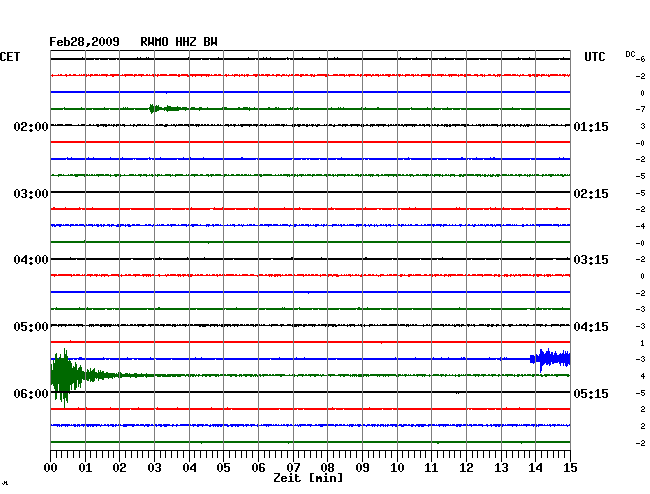650x494 pixels.
Task: Click the 15 minute axis tick label
Action: 570,467
